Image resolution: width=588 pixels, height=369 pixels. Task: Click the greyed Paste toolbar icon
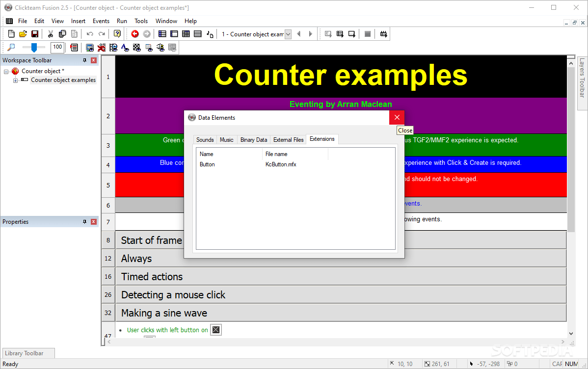pos(74,34)
